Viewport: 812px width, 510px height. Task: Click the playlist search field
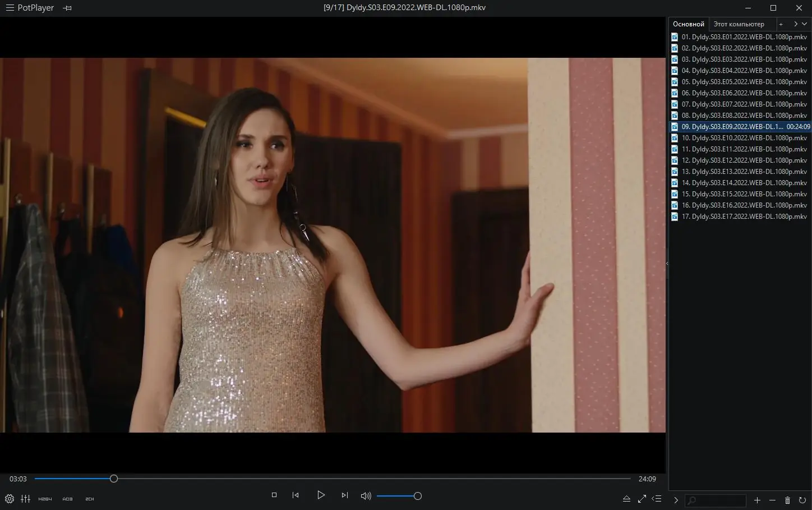click(716, 500)
